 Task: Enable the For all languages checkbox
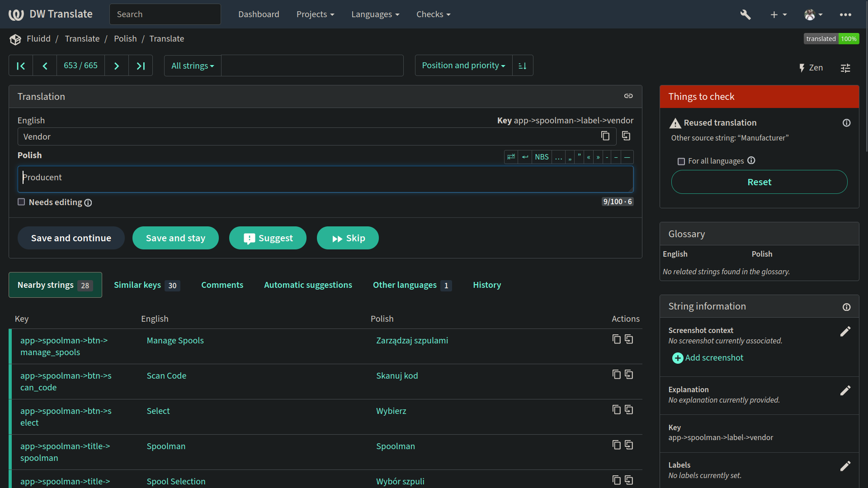click(x=681, y=161)
